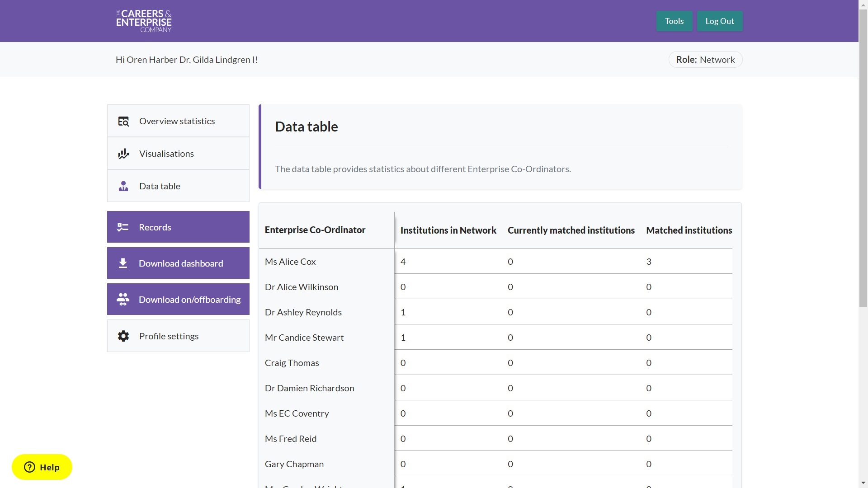Select the Gary Chapman row name
Image resolution: width=868 pixels, height=488 pixels.
tap(294, 464)
